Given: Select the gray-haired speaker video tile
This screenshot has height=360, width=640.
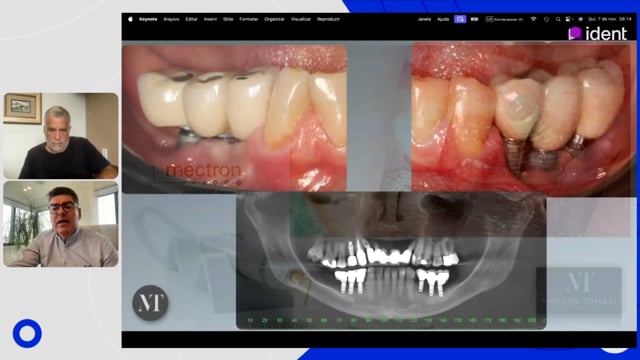Looking at the screenshot, I should 61,136.
